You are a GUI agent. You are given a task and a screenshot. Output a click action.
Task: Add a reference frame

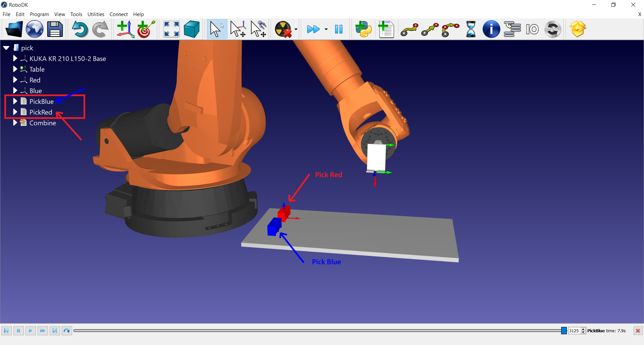pyautogui.click(x=125, y=29)
